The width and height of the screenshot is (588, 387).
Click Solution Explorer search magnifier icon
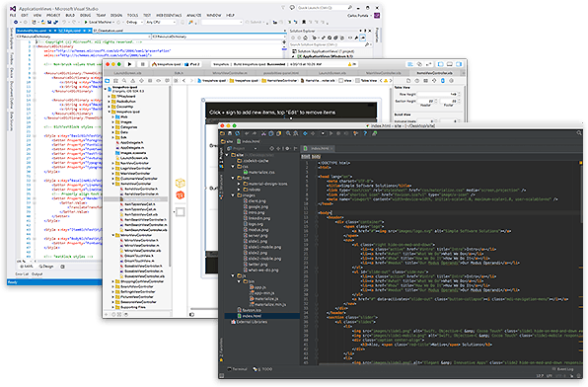point(367,44)
